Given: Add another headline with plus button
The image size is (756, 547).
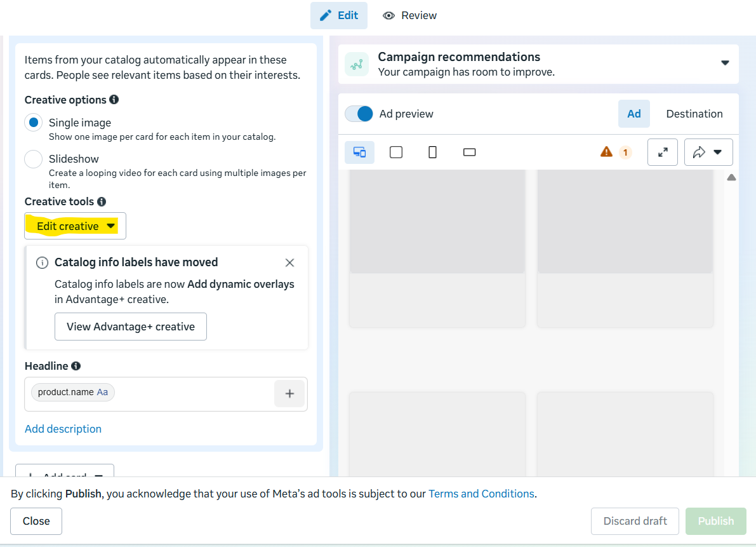Looking at the screenshot, I should tap(289, 394).
